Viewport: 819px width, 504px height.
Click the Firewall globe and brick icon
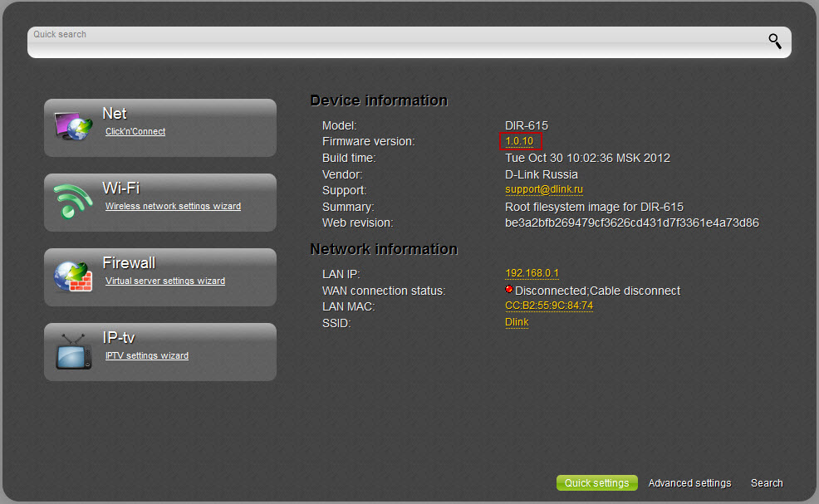[x=73, y=276]
